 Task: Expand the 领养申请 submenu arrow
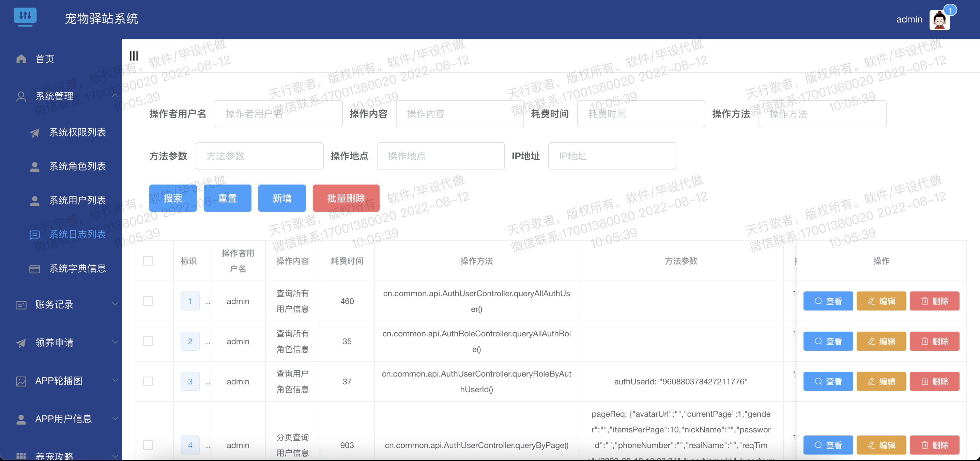[115, 342]
